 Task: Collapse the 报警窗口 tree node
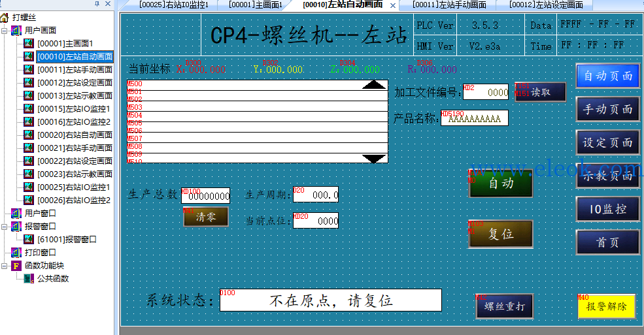tap(4, 227)
